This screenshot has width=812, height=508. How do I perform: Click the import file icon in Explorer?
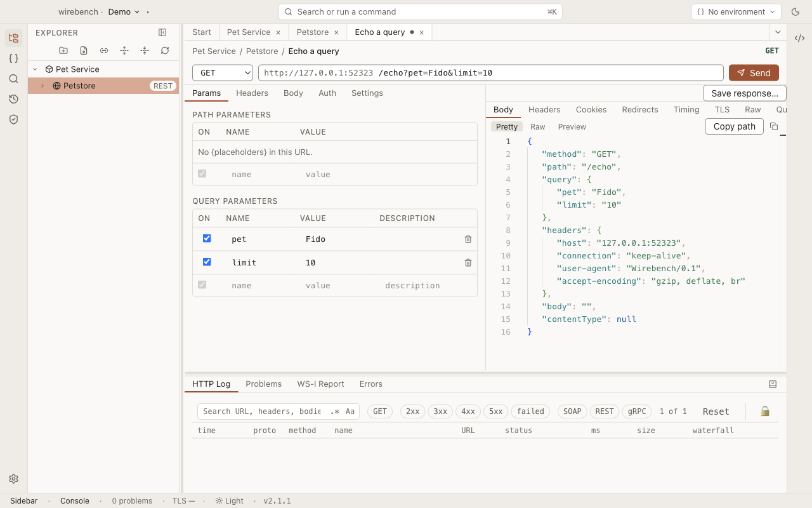(x=84, y=51)
